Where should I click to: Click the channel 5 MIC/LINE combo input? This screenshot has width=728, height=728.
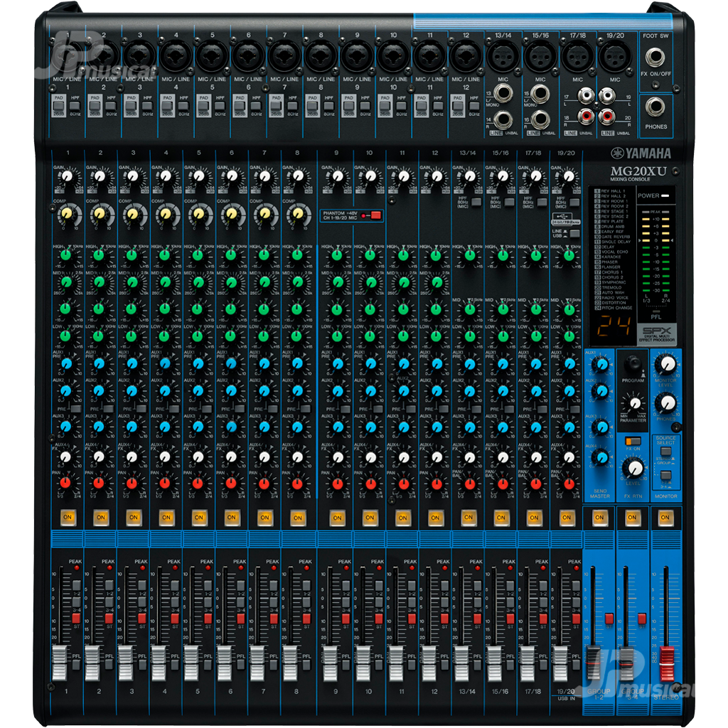212,55
